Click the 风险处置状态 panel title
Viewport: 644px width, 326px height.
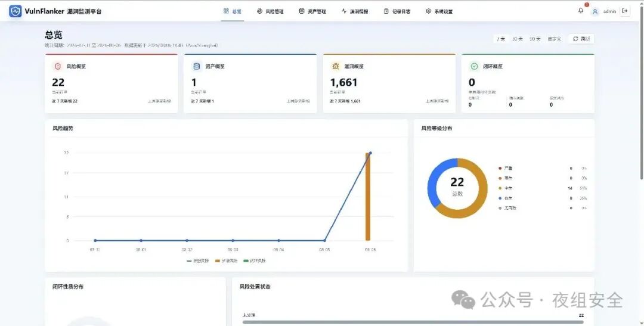(255, 287)
